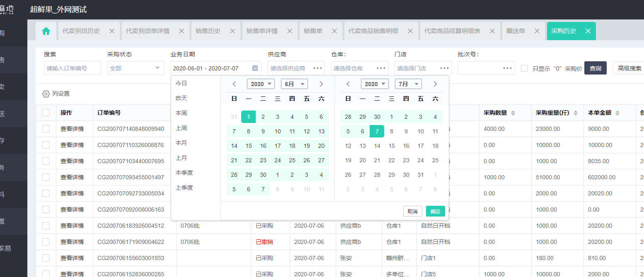Choose 上季度 date shortcut
Image resolution: width=644 pixels, height=277 pixels.
[x=184, y=188]
